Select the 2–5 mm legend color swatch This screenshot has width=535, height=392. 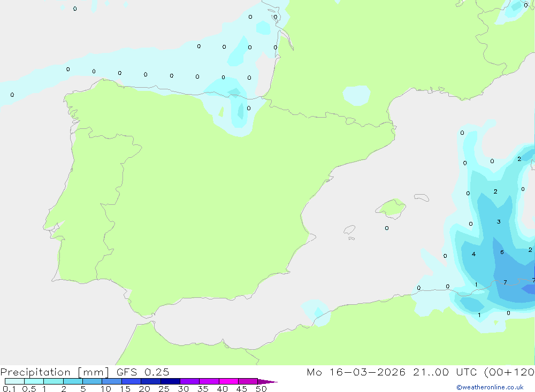pyautogui.click(x=73, y=381)
